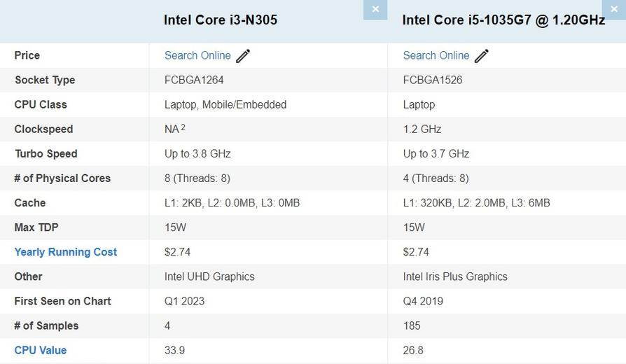The image size is (626, 364).
Task: Open the Yearly Running Cost link
Action: pyautogui.click(x=66, y=252)
